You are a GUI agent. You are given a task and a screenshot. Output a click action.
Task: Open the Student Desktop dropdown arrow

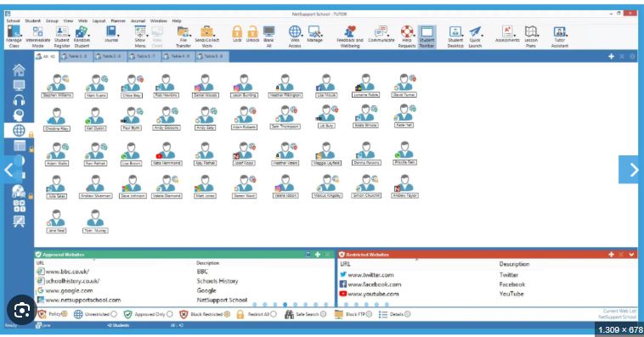[462, 36]
